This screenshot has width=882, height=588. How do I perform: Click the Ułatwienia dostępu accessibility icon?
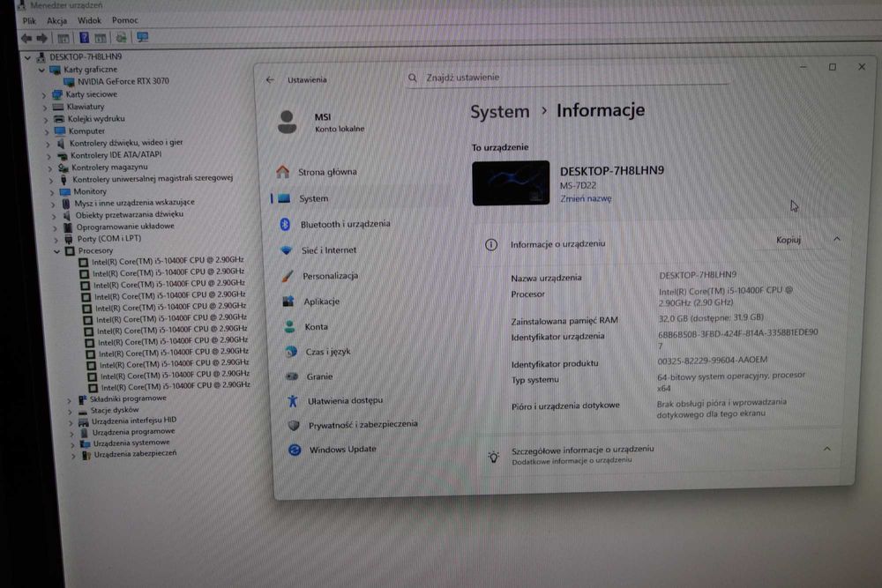[293, 401]
